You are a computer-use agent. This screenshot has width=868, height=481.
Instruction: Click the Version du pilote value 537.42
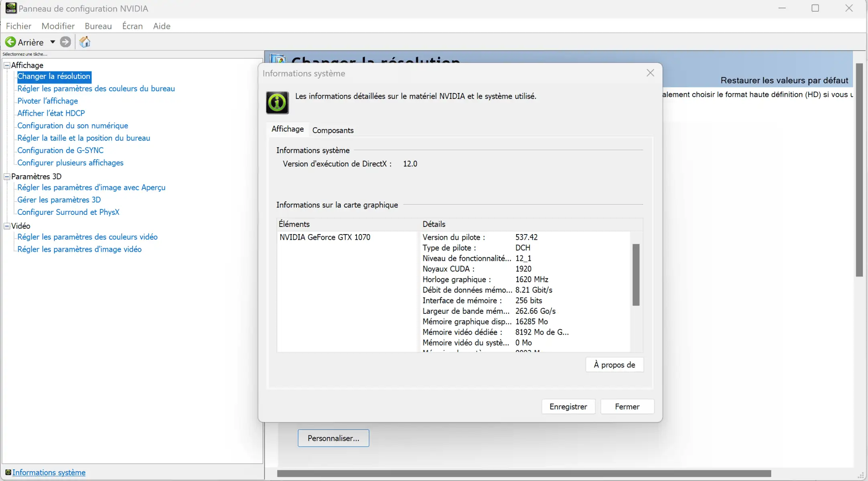click(526, 237)
